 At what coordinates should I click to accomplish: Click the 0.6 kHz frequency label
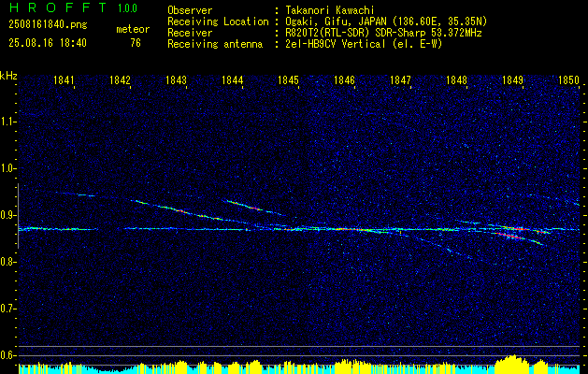7,355
